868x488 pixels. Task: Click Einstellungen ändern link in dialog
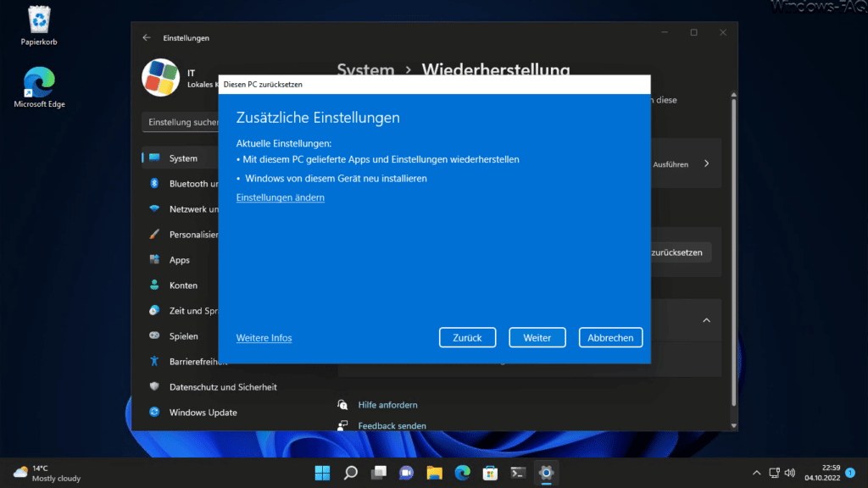click(280, 197)
